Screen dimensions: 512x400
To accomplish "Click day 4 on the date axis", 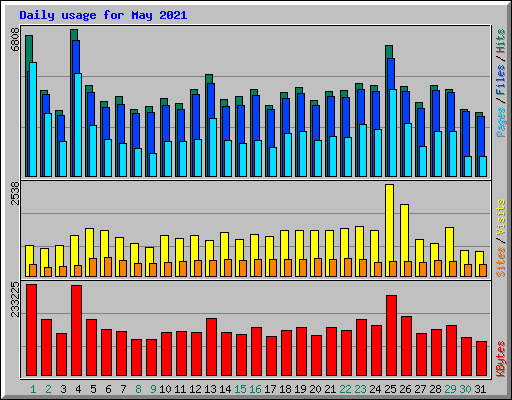I will (78, 389).
